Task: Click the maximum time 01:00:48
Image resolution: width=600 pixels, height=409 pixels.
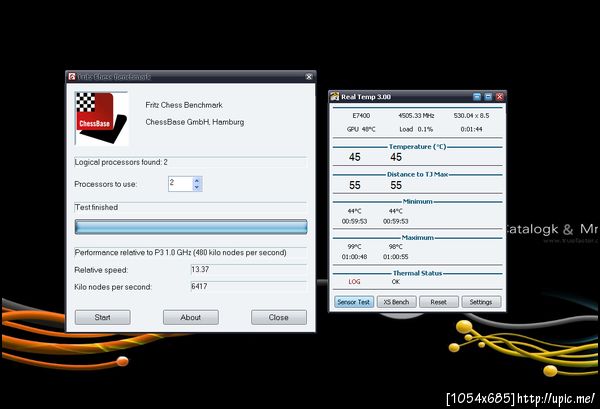Action: click(x=354, y=257)
